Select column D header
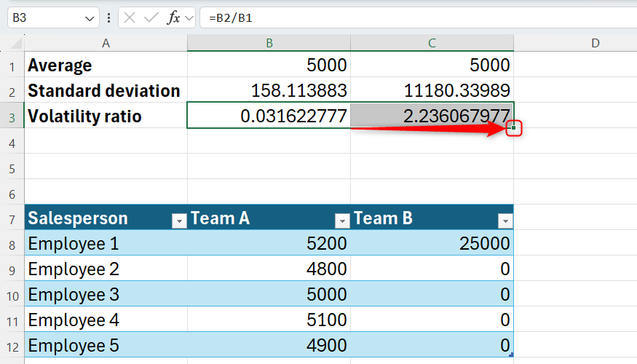The width and height of the screenshot is (637, 364). coord(595,43)
